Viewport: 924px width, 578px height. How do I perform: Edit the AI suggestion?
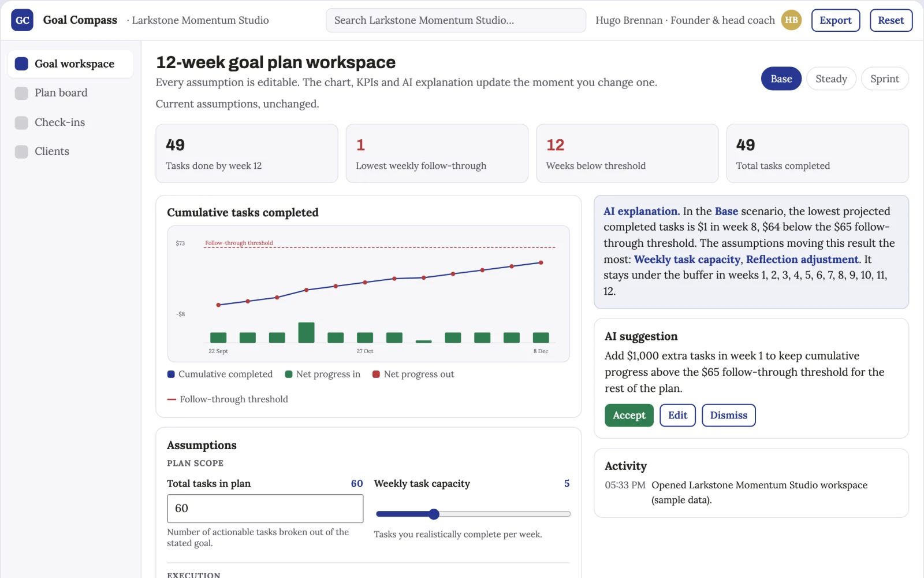tap(677, 415)
